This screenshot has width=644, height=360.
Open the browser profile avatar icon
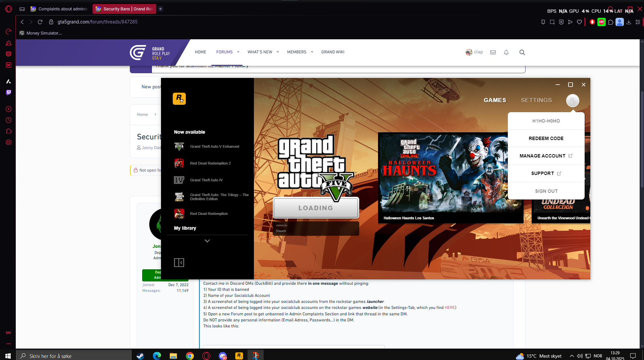click(x=620, y=22)
